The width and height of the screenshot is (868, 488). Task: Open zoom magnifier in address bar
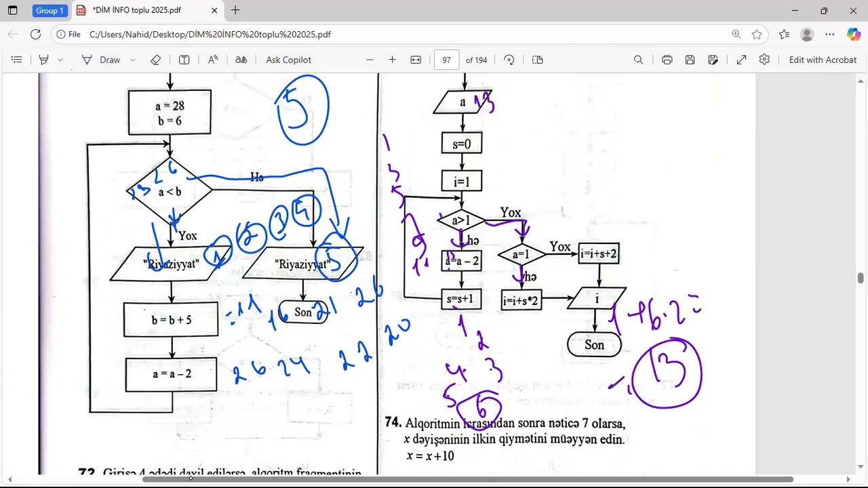pos(736,34)
